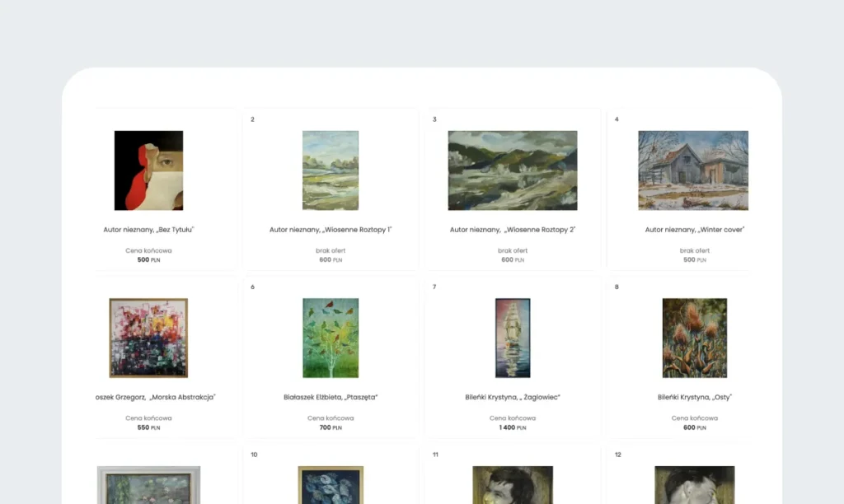Image resolution: width=844 pixels, height=504 pixels.
Task: Open lot 10 blue leaves painting thumbnail
Action: pyautogui.click(x=331, y=485)
